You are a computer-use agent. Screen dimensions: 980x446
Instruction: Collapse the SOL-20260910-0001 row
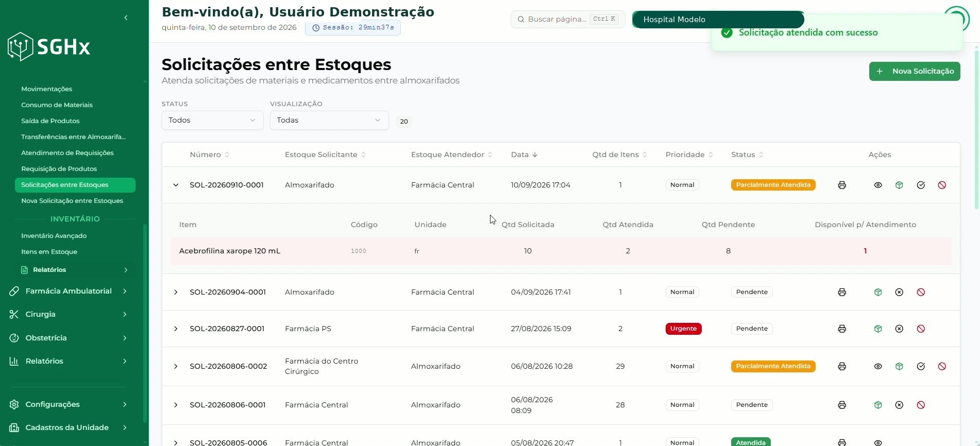[176, 185]
